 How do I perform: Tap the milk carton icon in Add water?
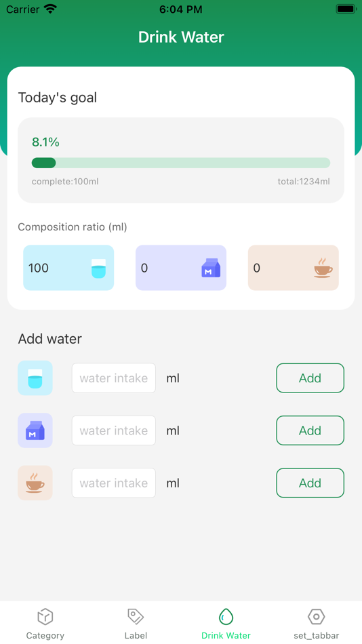coord(35,430)
